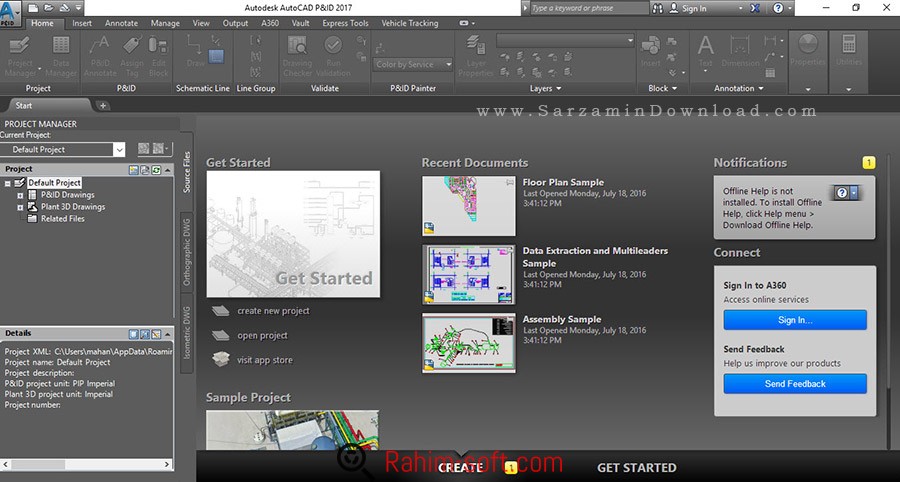The width and height of the screenshot is (900, 482).
Task: Open the Floor Plan Sample thumbnail
Action: [x=468, y=206]
